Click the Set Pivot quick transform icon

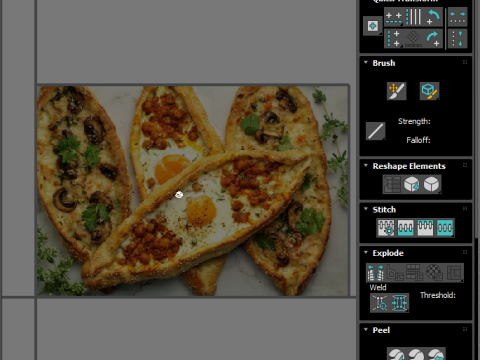point(373,26)
